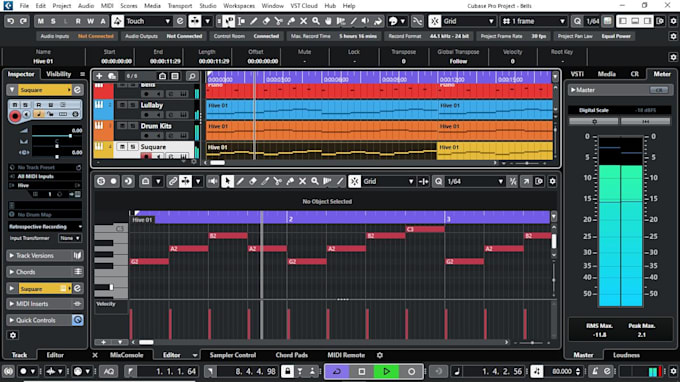This screenshot has height=382, width=680.
Task: Select Glue tool in key editor toolbar
Action: click(290, 181)
